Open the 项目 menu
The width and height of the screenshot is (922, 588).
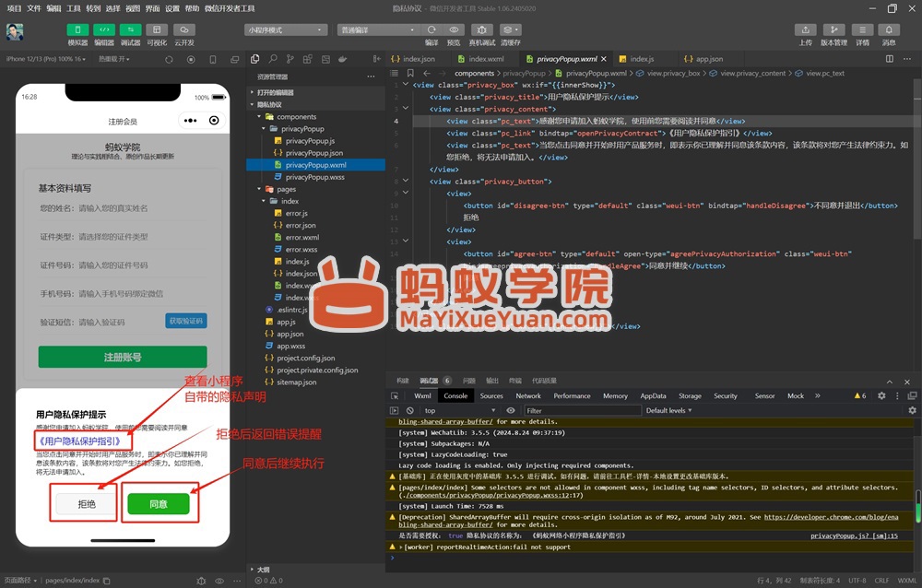[14, 8]
